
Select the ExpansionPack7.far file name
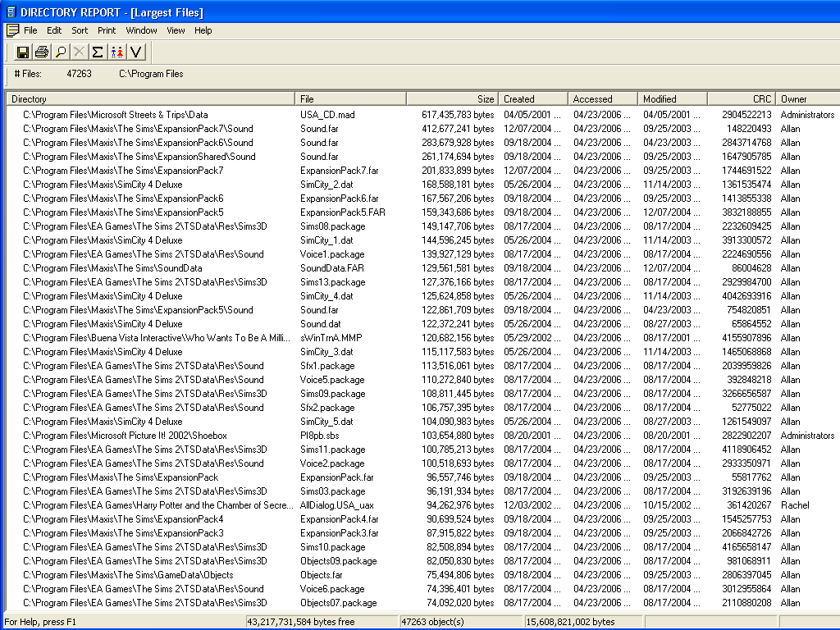(x=339, y=171)
